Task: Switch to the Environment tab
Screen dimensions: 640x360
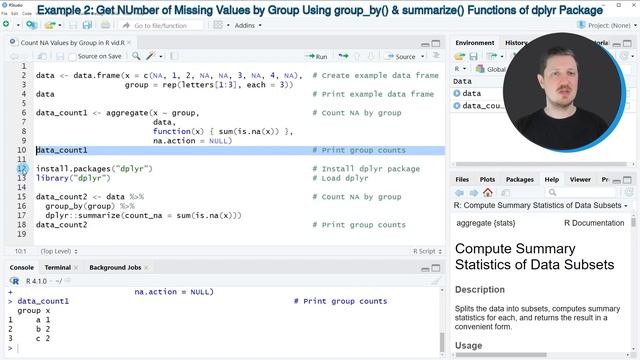Action: tap(475, 43)
